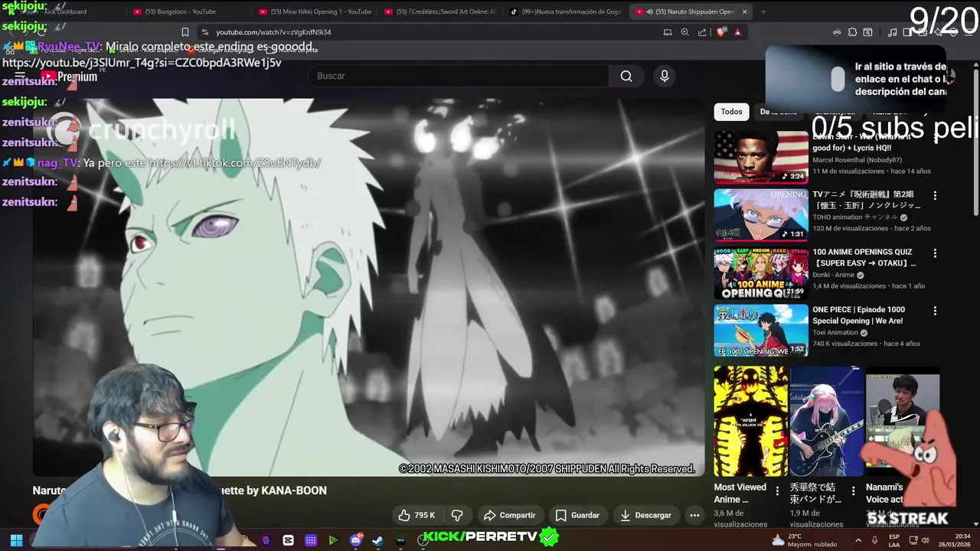
Task: Open CapCut from the taskbar
Action: [288, 540]
